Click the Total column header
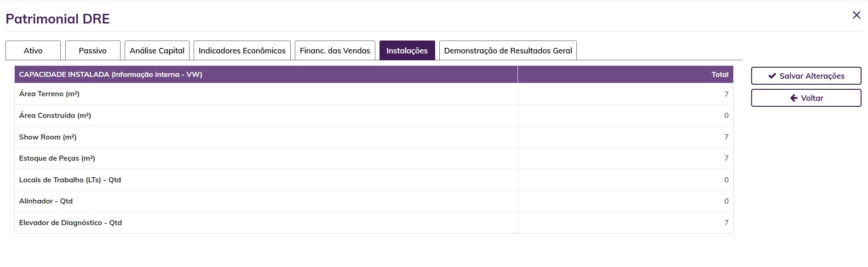This screenshot has width=868, height=267. [x=719, y=75]
